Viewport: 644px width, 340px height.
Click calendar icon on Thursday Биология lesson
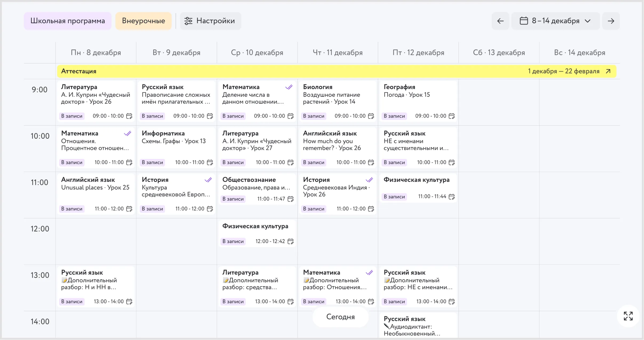tap(371, 116)
